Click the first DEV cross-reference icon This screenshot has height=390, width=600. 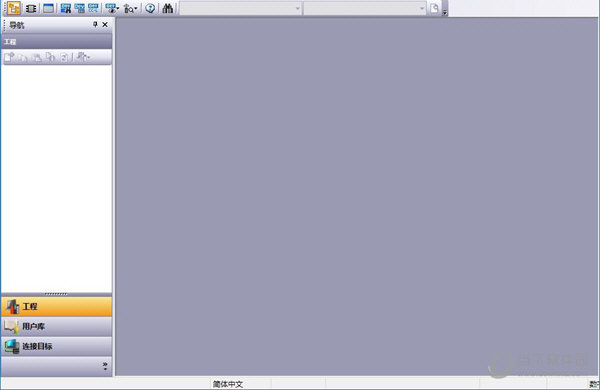66,8
